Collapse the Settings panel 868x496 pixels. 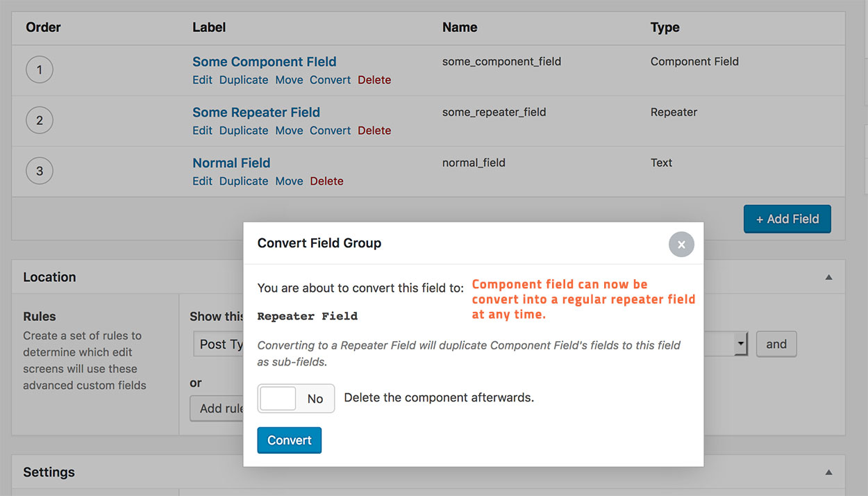828,472
